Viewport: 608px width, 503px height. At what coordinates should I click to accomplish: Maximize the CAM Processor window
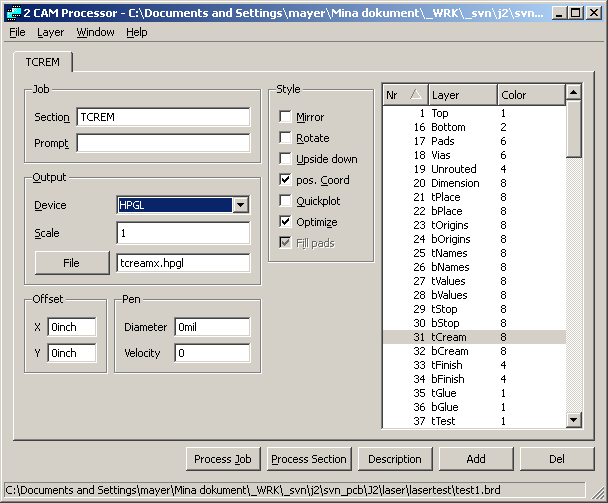[576, 13]
